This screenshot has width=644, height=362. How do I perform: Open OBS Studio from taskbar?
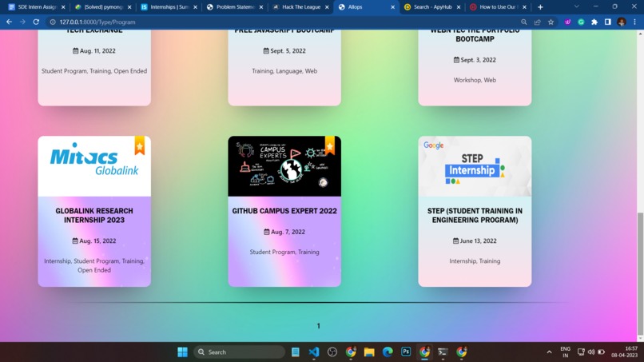pos(332,352)
